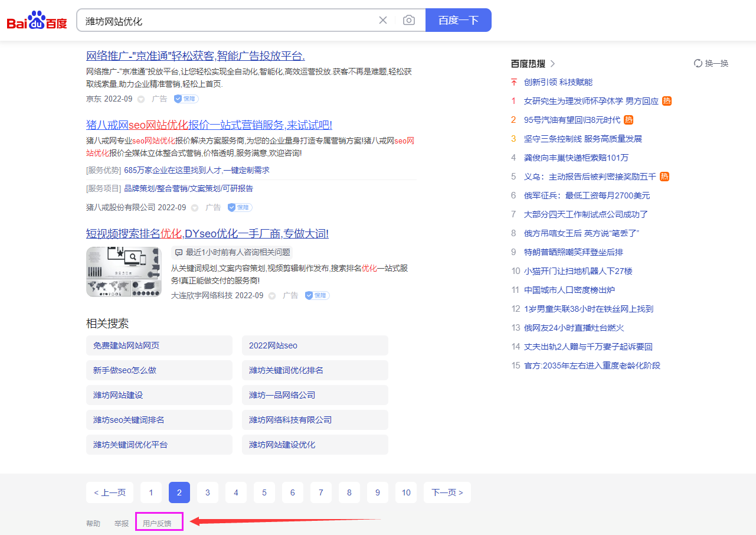Click the Baidu logo
The height and width of the screenshot is (535, 756).
37,21
